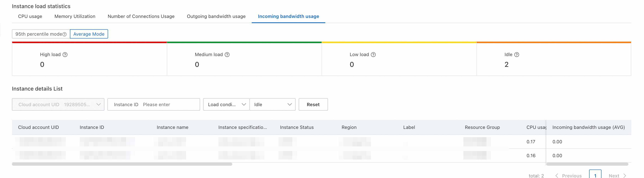This screenshot has height=178, width=644.
Task: Click the table's horizontal scrollbar
Action: pos(122,164)
